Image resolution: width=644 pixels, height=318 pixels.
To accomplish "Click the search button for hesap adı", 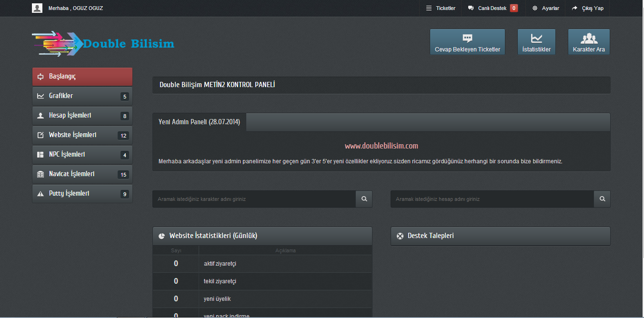I will coord(602,199).
